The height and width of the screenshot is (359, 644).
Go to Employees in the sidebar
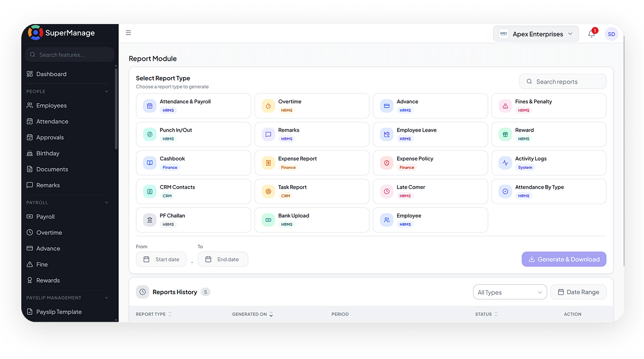(x=46, y=105)
